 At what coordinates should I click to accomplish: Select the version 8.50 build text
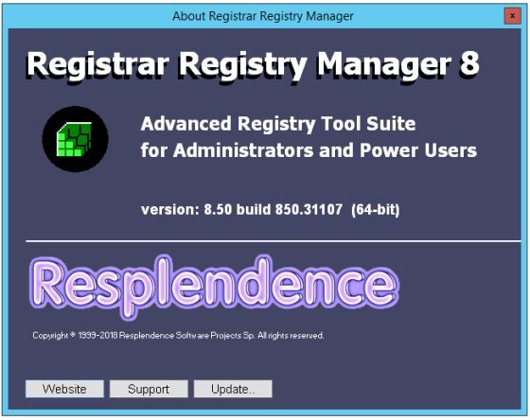[270, 209]
